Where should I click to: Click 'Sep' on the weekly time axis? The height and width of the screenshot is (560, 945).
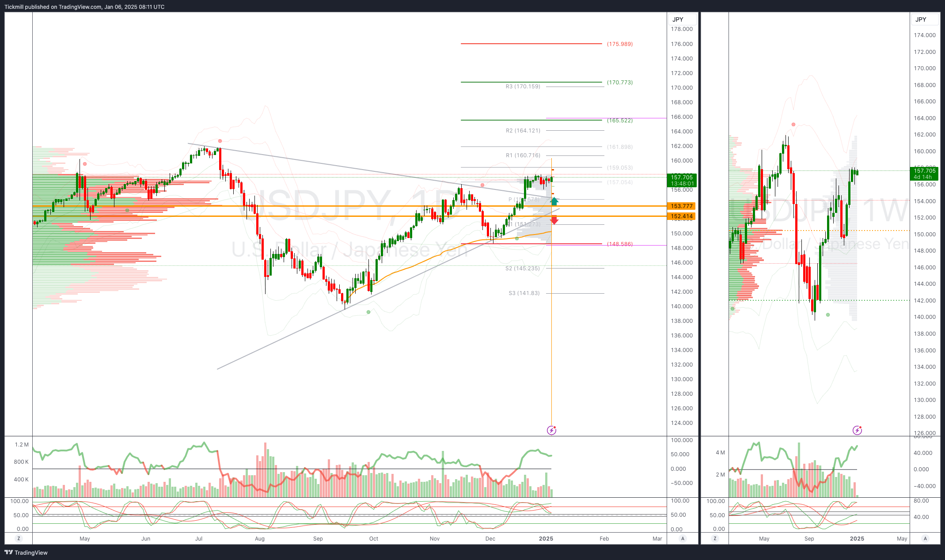pyautogui.click(x=809, y=539)
